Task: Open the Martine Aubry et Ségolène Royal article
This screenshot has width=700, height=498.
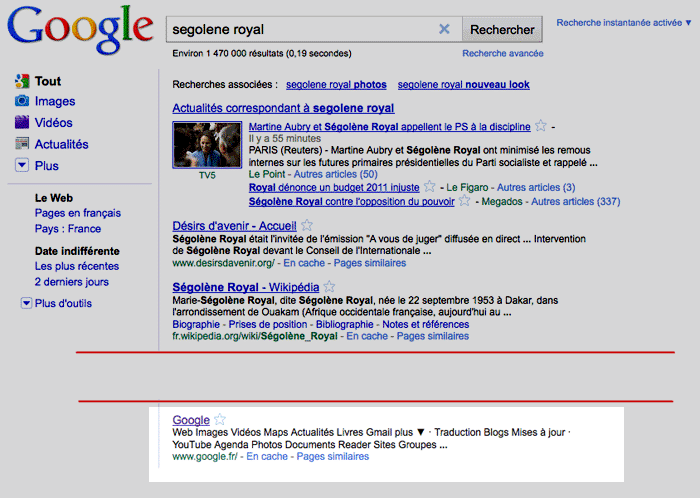Action: pyautogui.click(x=389, y=127)
